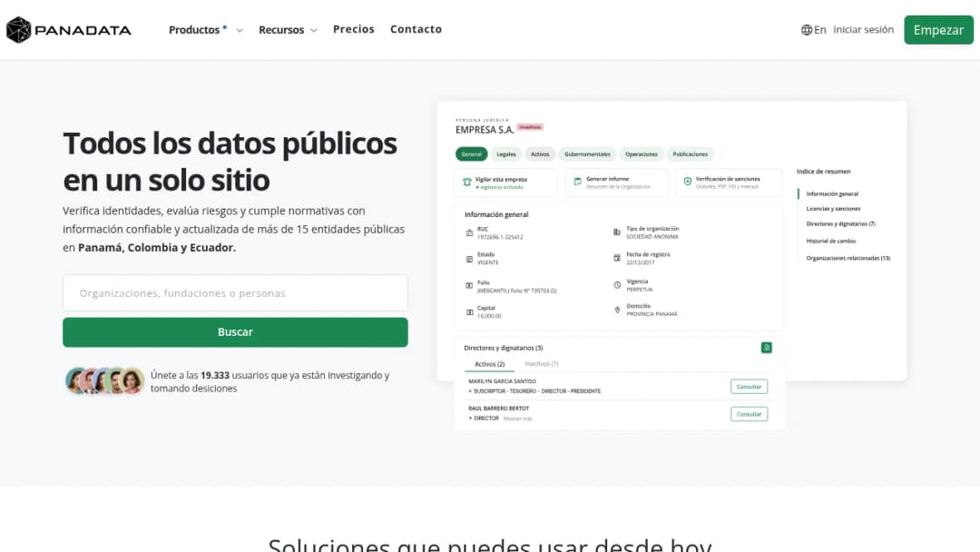Click the Estado icon
Screen dimensions: 980x552
(469, 259)
